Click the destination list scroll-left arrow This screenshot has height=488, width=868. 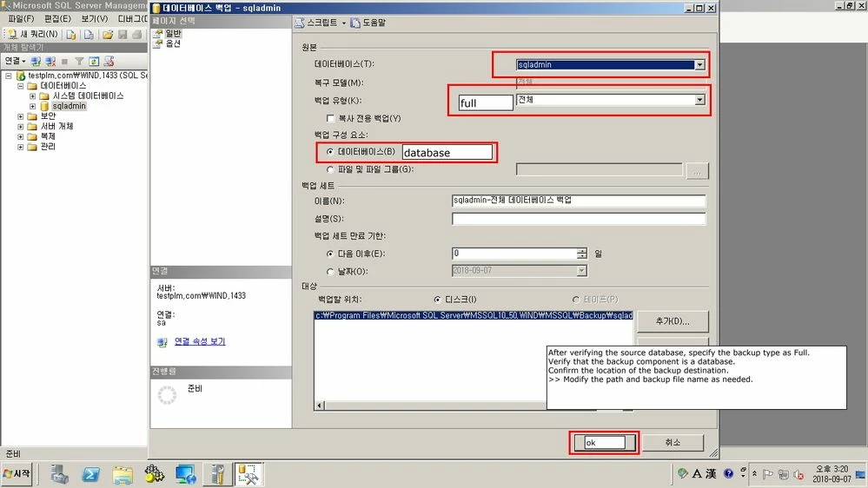click(320, 406)
